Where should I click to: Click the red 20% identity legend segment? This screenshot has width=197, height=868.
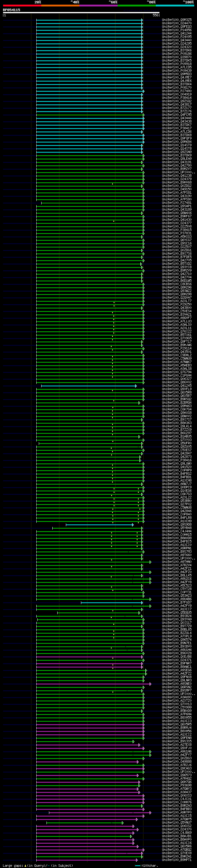22,6
